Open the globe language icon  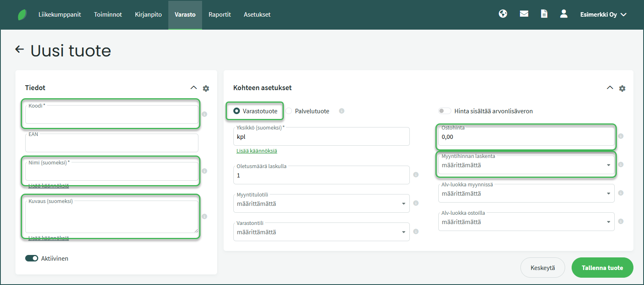tap(503, 14)
